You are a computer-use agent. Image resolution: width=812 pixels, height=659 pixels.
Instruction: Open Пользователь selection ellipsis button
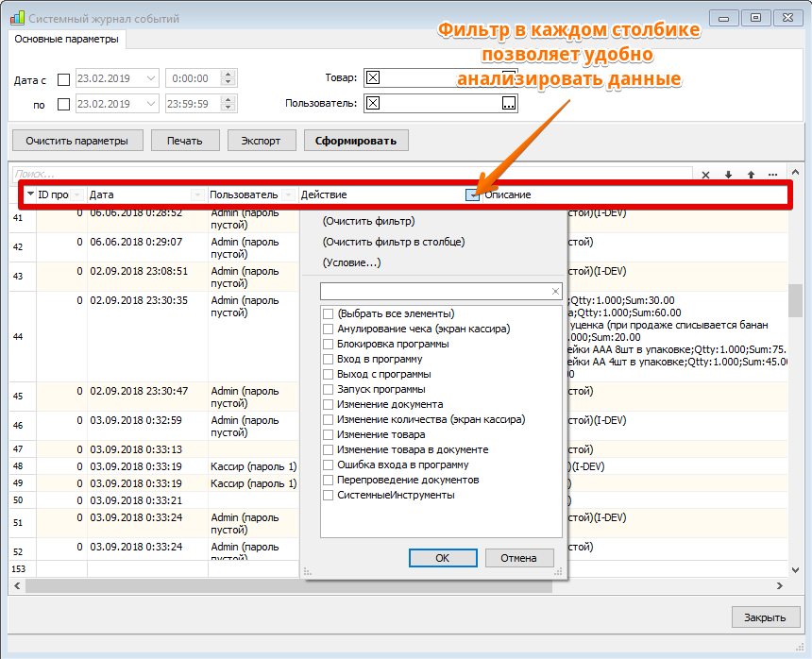(x=509, y=103)
